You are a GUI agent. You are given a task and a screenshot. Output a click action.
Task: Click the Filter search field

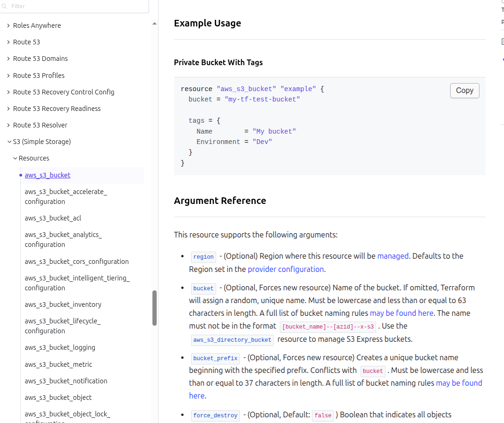(x=74, y=6)
